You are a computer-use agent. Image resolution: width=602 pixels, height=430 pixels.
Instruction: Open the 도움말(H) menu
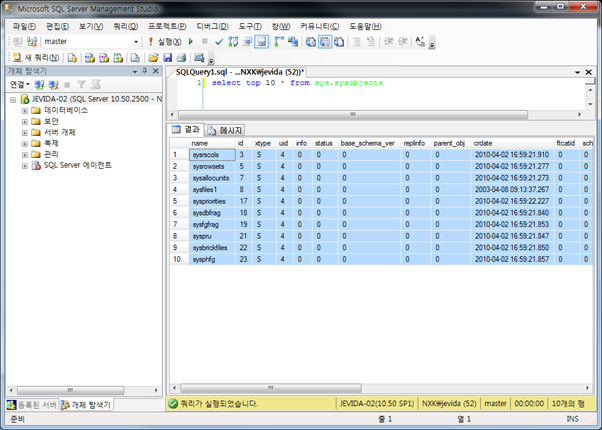click(x=365, y=26)
